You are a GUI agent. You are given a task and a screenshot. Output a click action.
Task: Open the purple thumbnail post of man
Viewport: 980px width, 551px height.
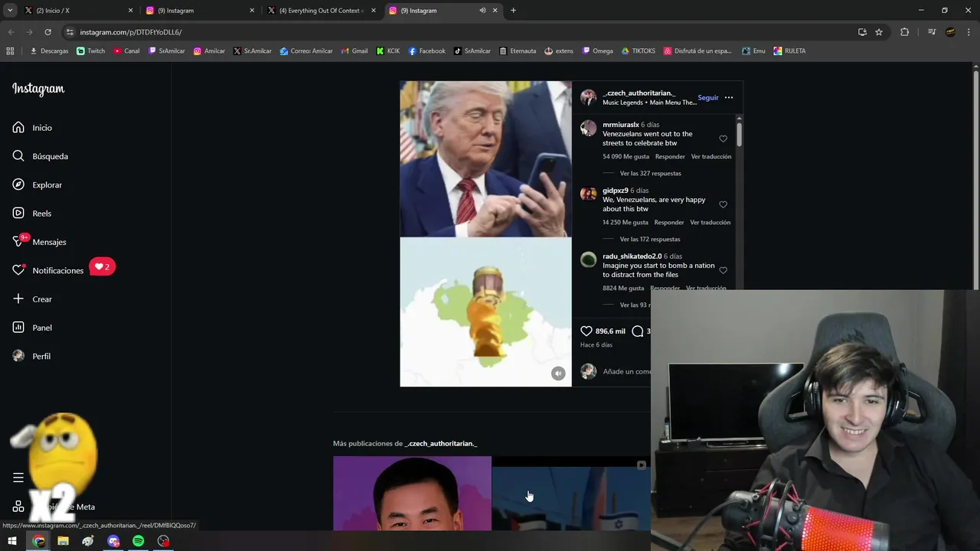(412, 494)
